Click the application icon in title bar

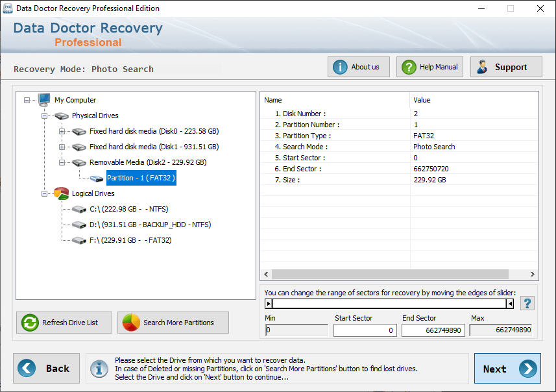pyautogui.click(x=7, y=8)
